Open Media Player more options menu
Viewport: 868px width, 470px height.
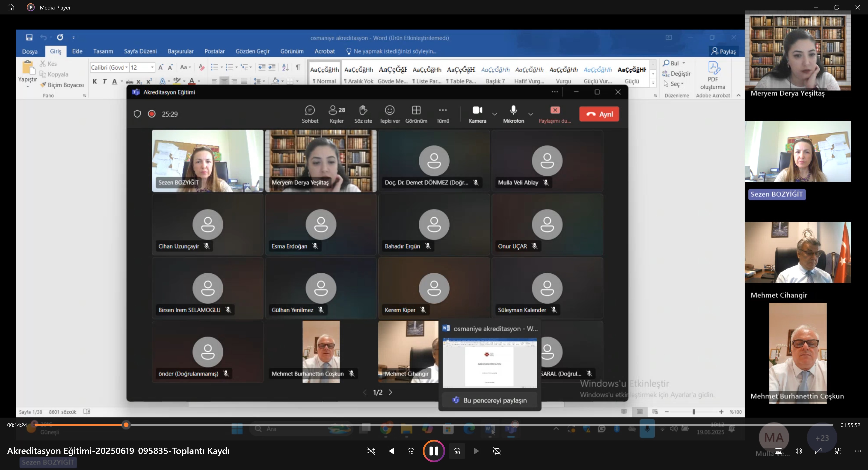(x=858, y=451)
